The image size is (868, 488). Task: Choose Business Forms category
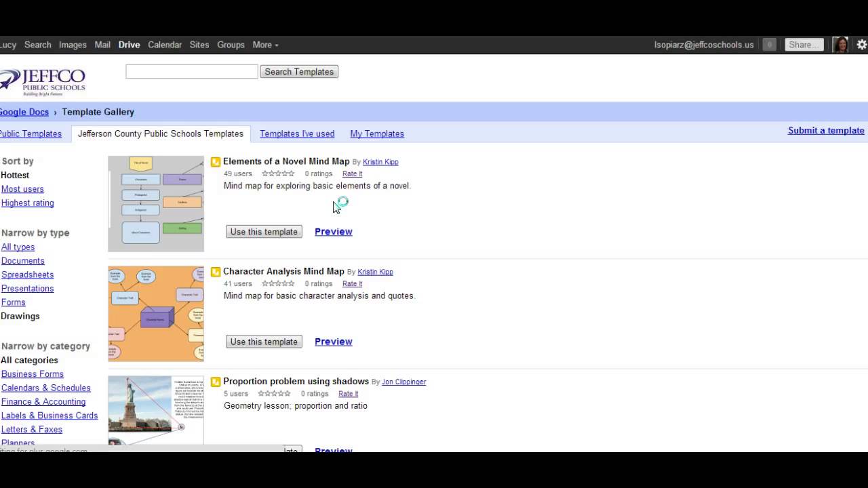coord(33,374)
